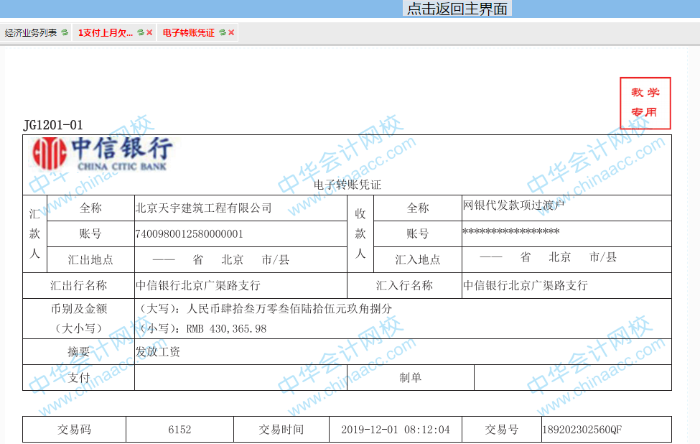The image size is (700, 444).
Task: Click the payer account number 7400980012580000001
Action: coord(189,233)
